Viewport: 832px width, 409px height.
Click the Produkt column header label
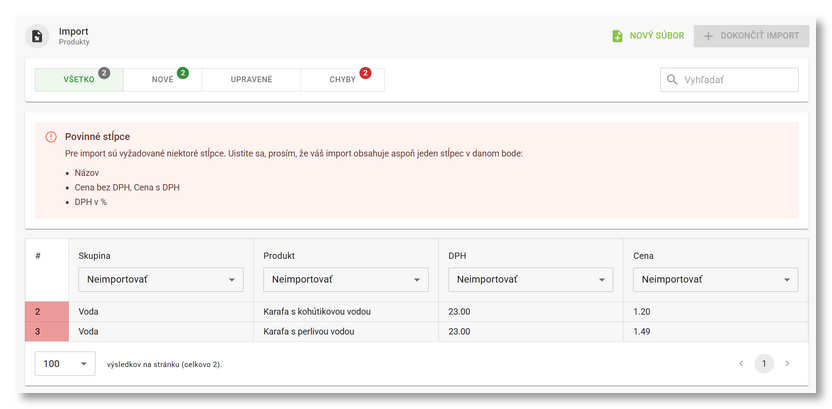point(279,256)
